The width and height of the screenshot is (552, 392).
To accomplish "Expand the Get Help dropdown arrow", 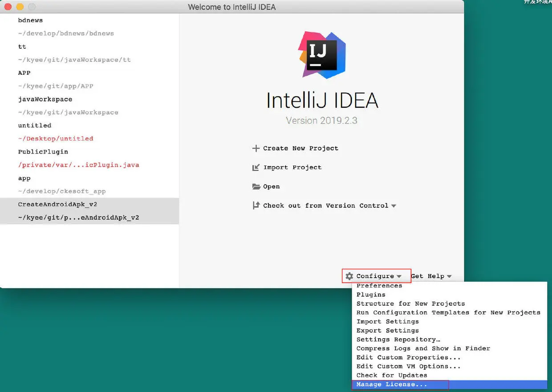I will pos(449,276).
